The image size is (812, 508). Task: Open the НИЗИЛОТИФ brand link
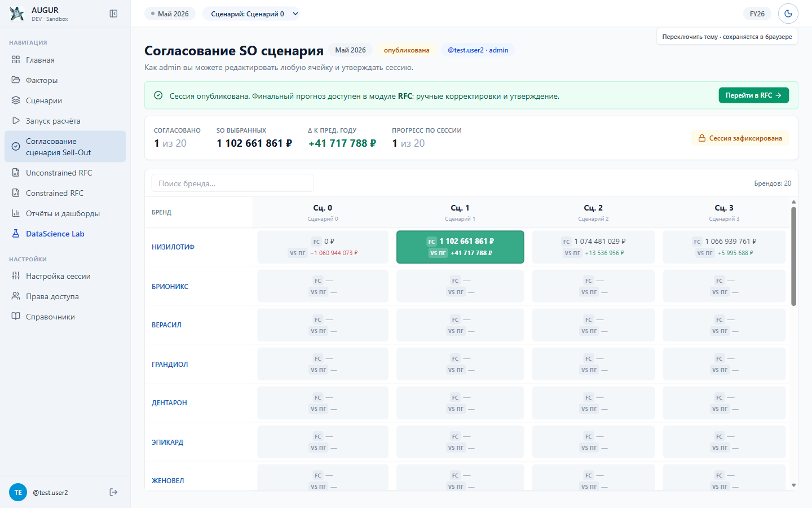[173, 247]
